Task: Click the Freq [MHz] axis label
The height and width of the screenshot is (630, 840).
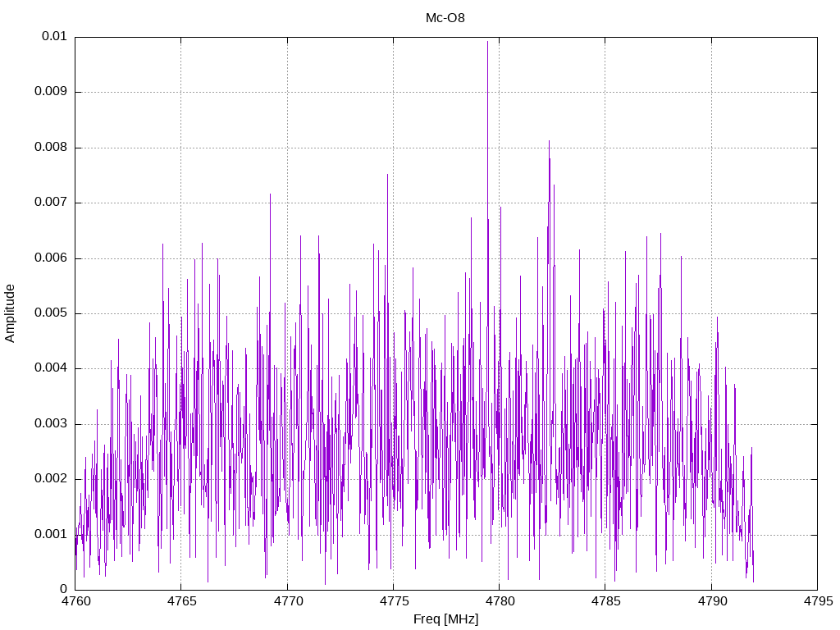Action: [445, 619]
